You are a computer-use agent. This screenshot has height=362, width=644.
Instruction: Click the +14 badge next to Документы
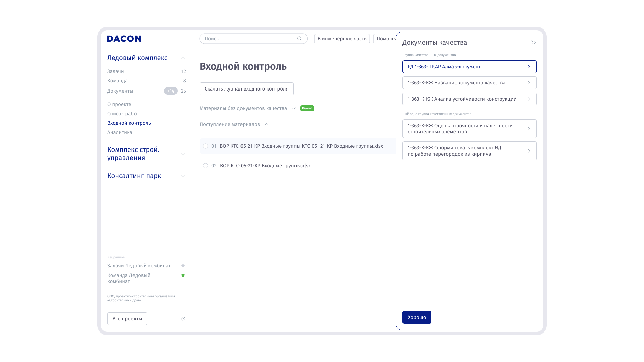coord(171,91)
